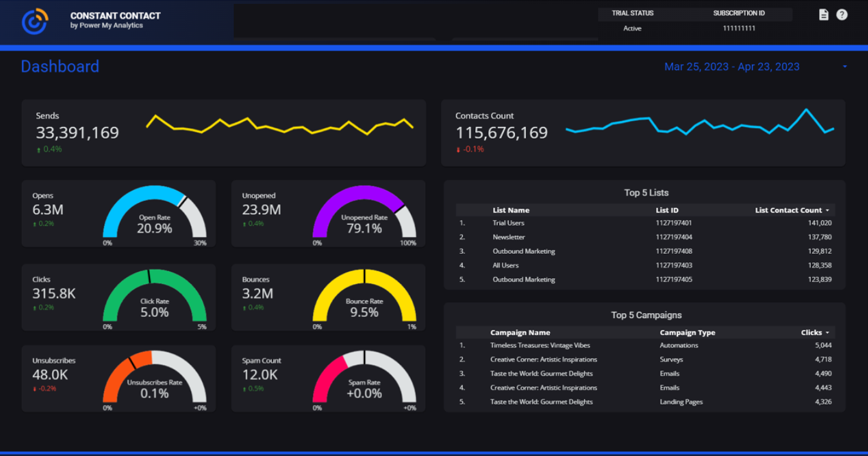868x456 pixels.
Task: Sort by List ID column header
Action: tap(666, 211)
